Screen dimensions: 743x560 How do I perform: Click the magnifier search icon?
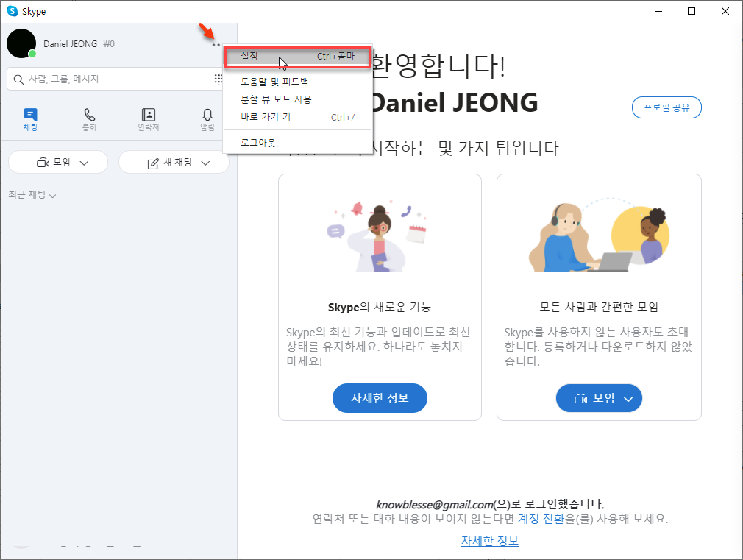[x=18, y=79]
